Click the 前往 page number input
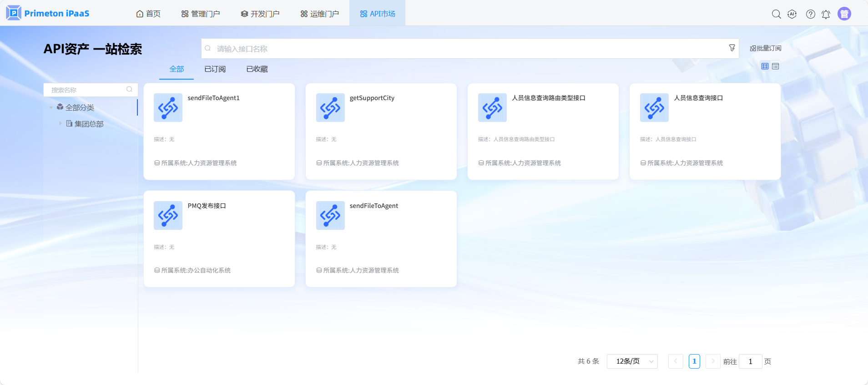 coord(751,361)
